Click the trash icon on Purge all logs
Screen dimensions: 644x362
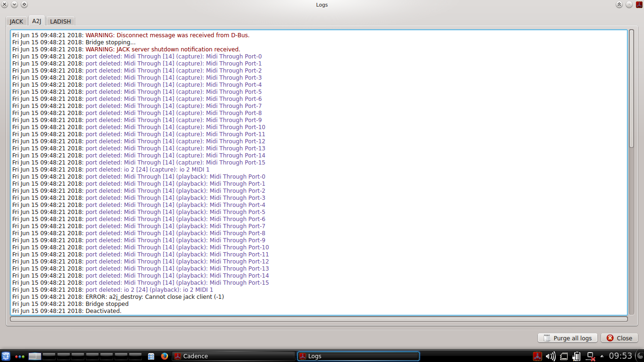click(547, 338)
